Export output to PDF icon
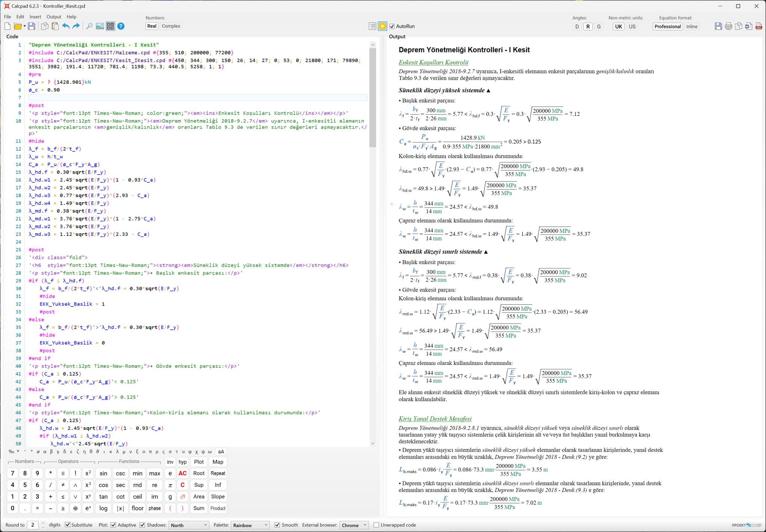Viewport: 766px width, 532px height. coord(759,26)
